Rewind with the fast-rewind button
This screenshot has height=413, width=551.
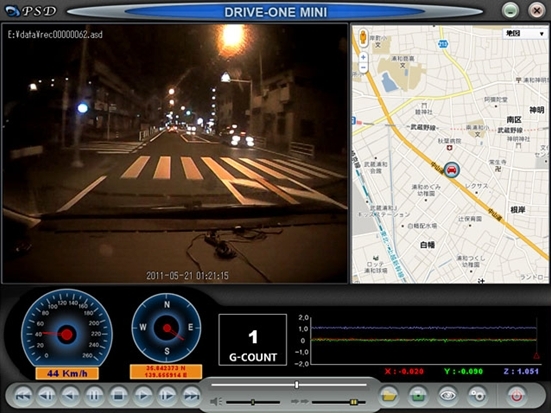click(24, 396)
